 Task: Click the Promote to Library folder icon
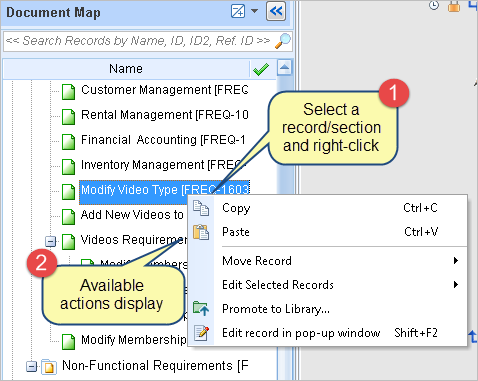point(201,309)
